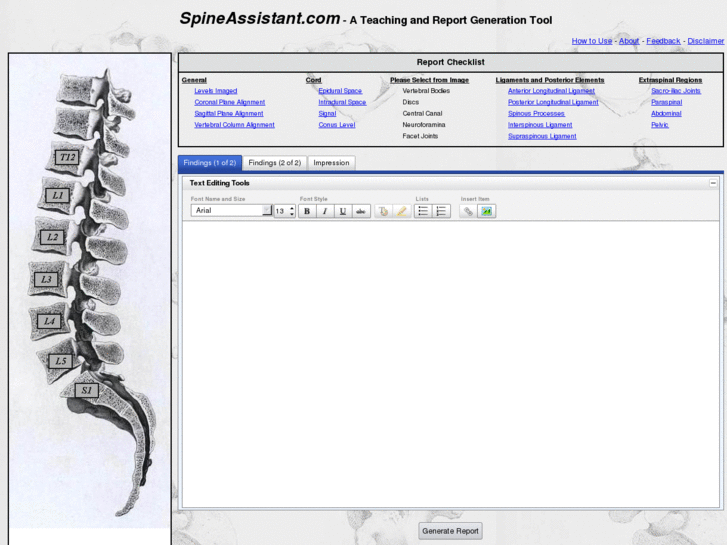Switch to the Findings (2 of 2) tab

point(274,163)
